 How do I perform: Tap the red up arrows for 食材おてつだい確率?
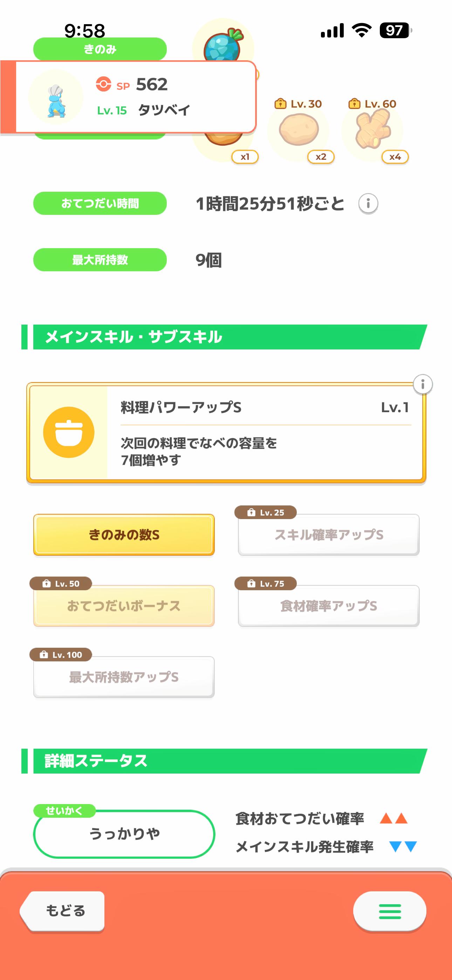tap(393, 818)
